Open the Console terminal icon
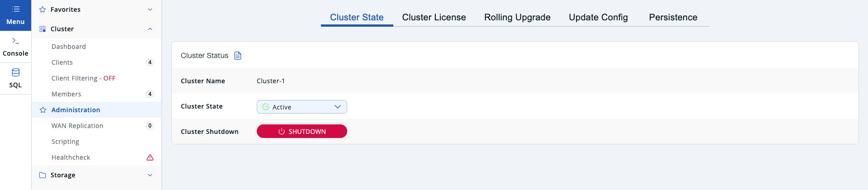This screenshot has height=190, width=868. tap(15, 41)
